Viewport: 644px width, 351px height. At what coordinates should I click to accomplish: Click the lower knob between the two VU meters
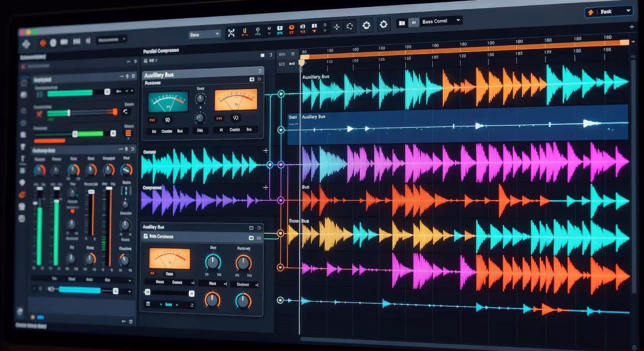(x=199, y=118)
